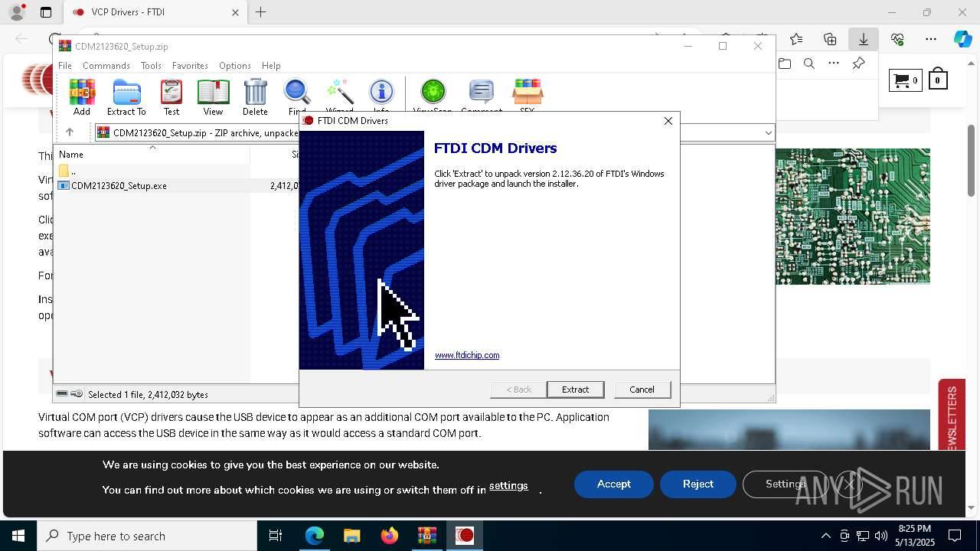Open cookie Settings button
Image resolution: width=980 pixels, height=551 pixels.
(786, 484)
